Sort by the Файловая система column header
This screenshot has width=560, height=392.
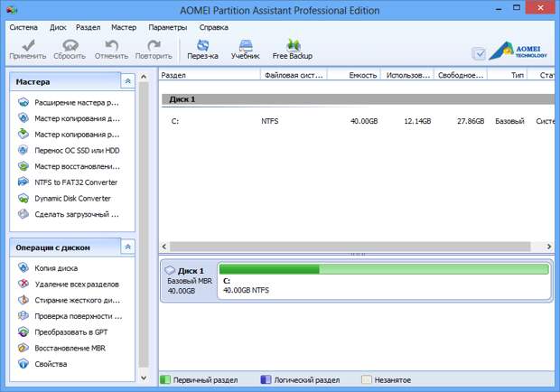click(x=294, y=75)
